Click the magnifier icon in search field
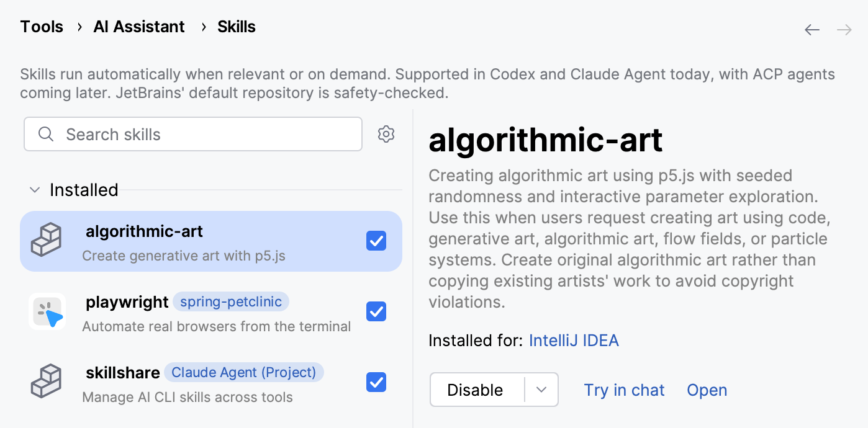This screenshot has width=868, height=428. point(46,135)
